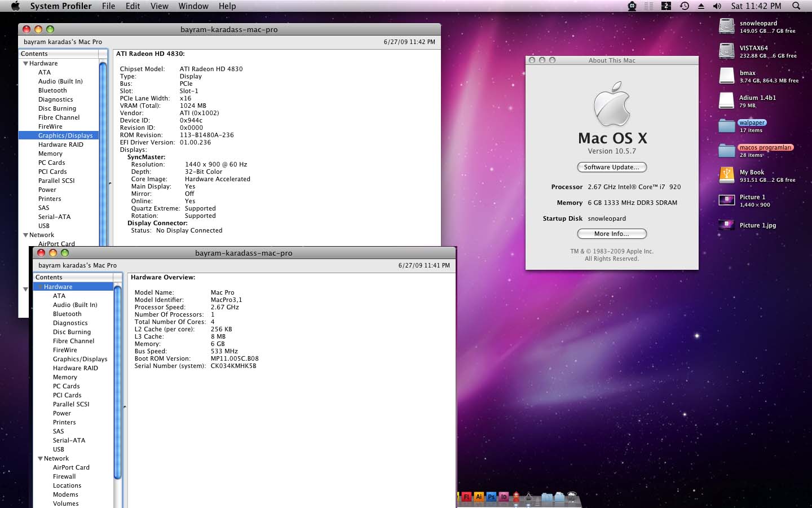Select Bluetooth in the back Profiler window

52,90
